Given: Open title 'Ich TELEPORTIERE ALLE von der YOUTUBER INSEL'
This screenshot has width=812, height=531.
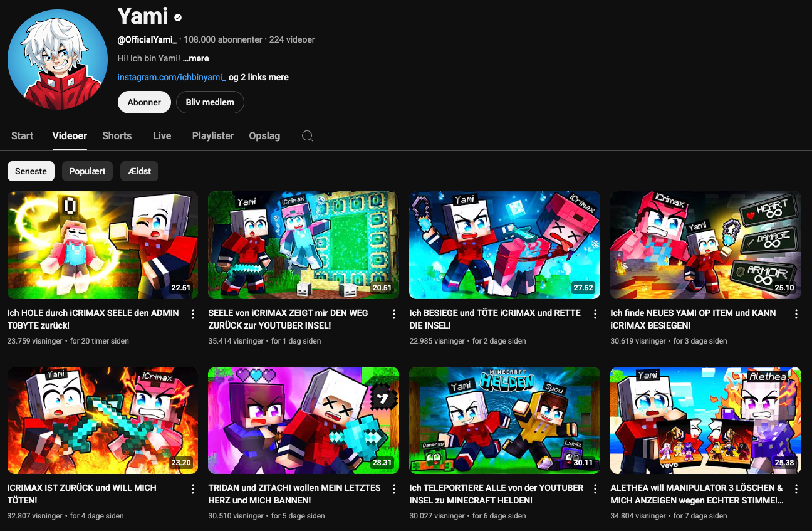Looking at the screenshot, I should click(x=497, y=494).
